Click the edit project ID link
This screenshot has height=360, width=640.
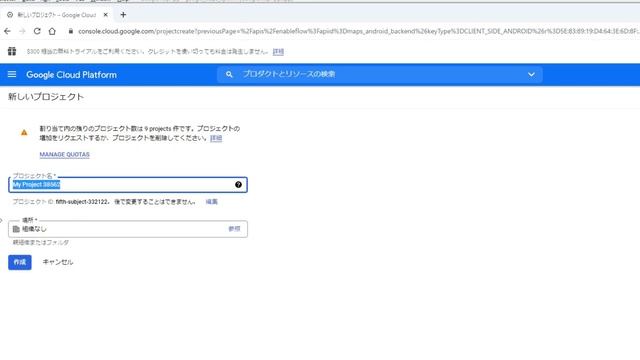click(x=211, y=202)
